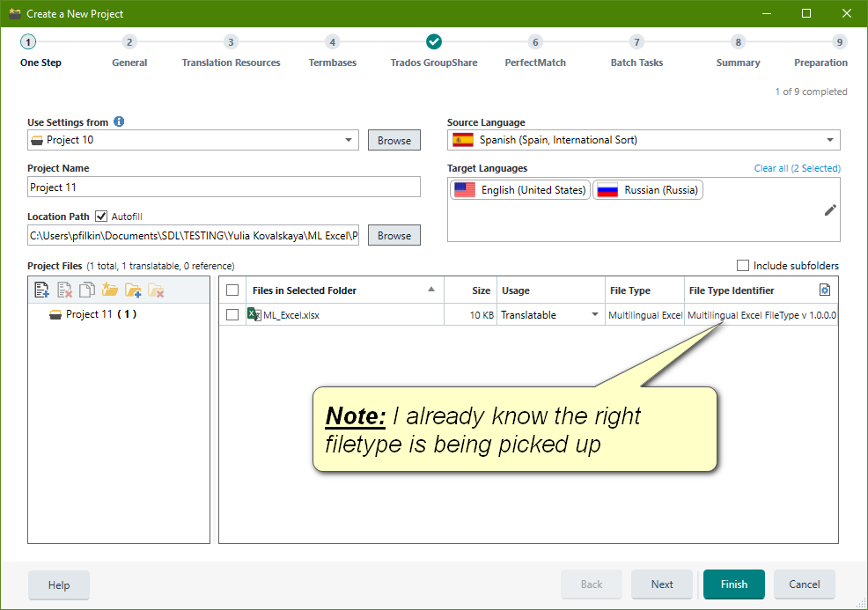Select the Russian (Russia) target language chip
This screenshot has height=610, width=868.
648,190
